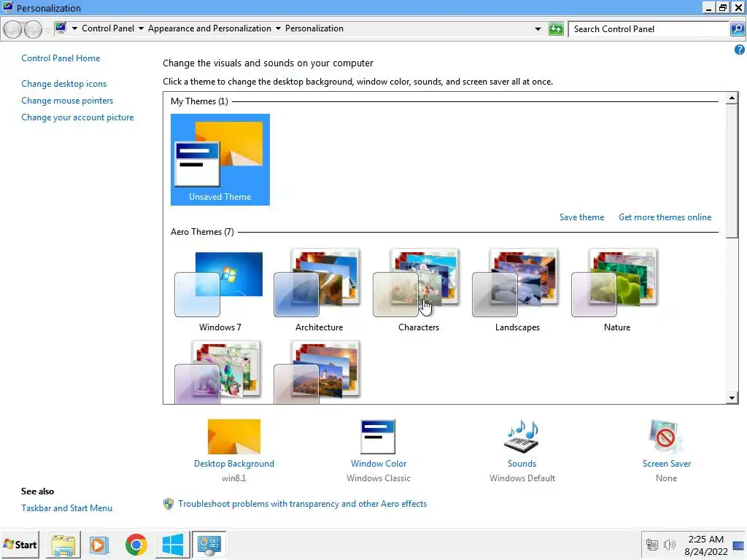The height and width of the screenshot is (560, 747).
Task: Apply the Windows 7 Aero theme
Action: pos(220,290)
